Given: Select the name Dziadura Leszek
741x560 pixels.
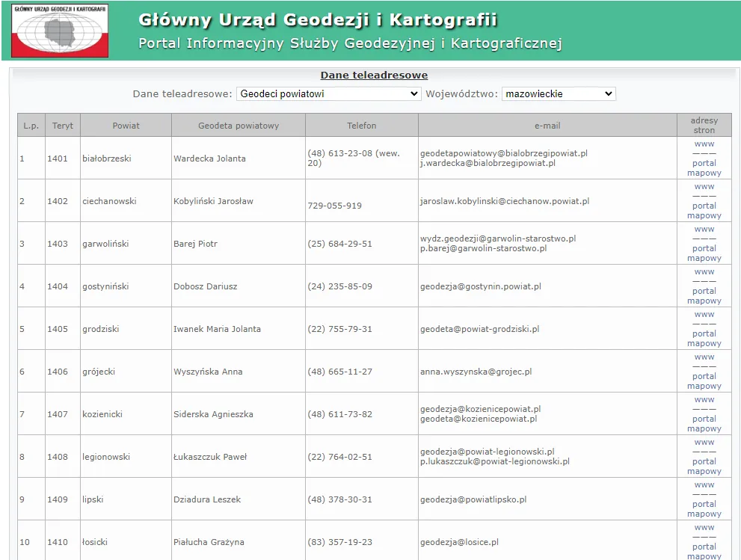Looking at the screenshot, I should 207,499.
